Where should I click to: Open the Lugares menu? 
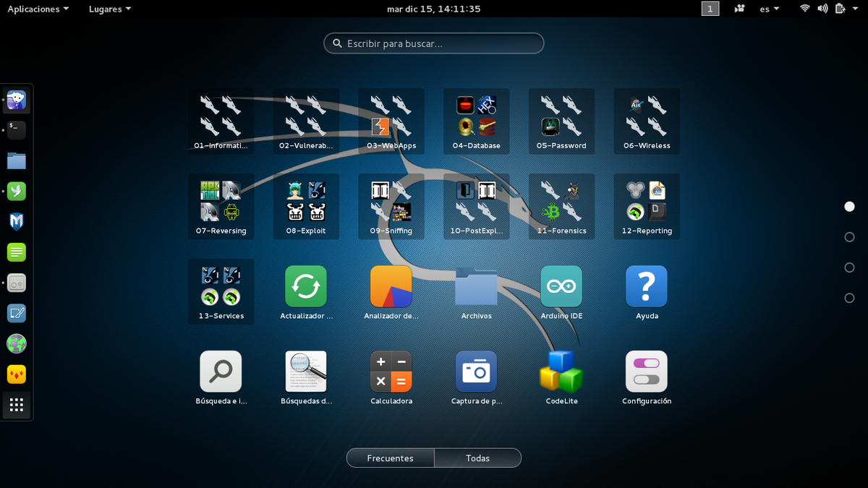(x=110, y=9)
